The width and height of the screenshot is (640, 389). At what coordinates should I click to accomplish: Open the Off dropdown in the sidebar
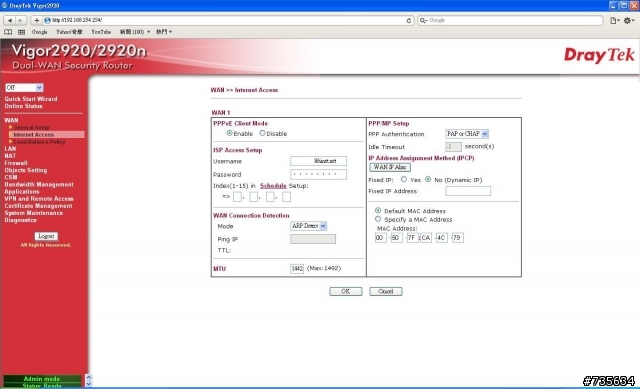point(24,88)
